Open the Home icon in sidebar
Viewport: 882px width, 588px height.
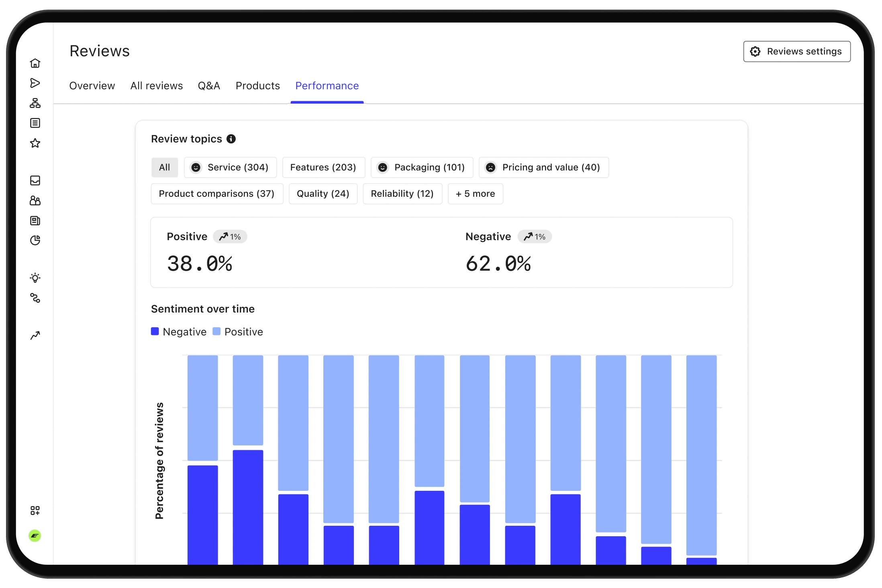point(35,63)
